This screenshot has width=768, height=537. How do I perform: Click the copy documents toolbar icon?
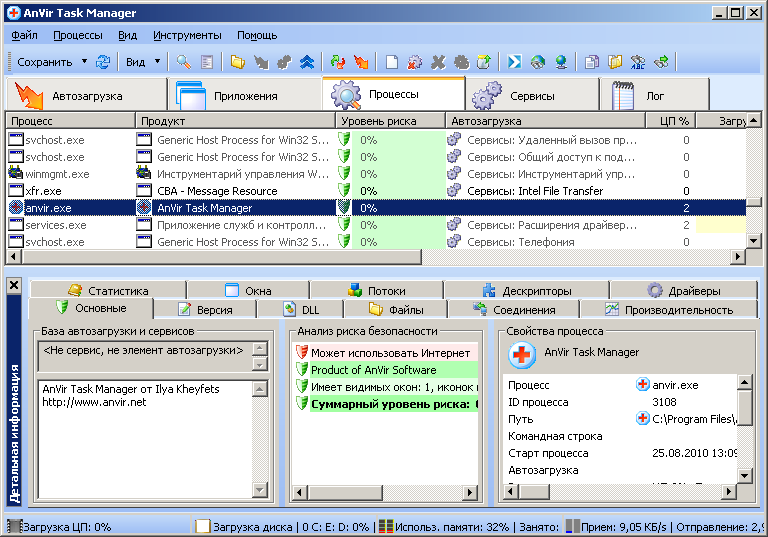(592, 62)
